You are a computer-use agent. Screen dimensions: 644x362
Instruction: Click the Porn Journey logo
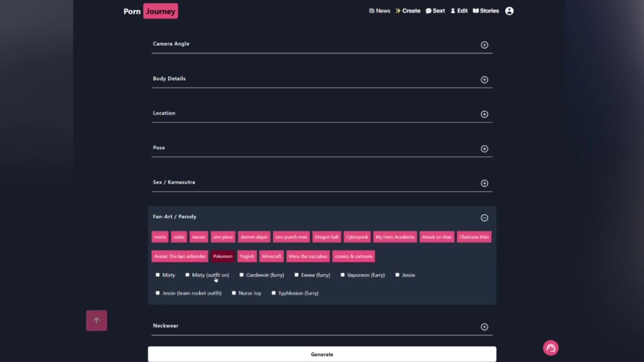[150, 11]
